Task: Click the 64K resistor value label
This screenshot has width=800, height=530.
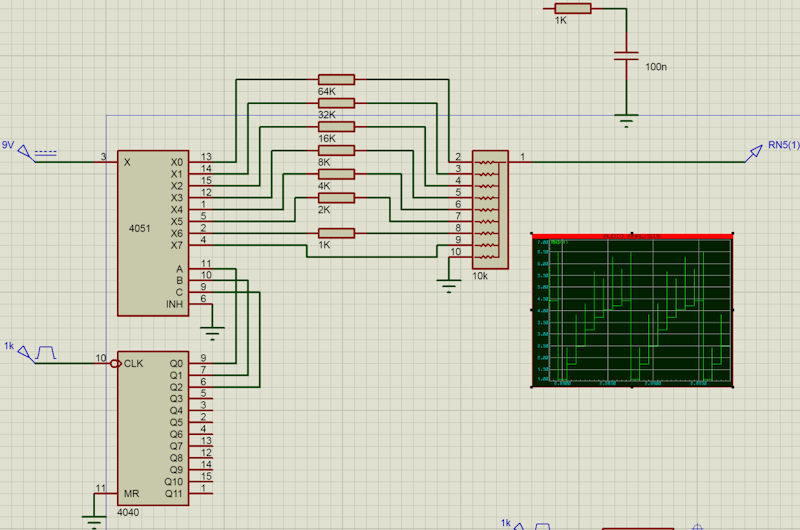Action: 327,91
